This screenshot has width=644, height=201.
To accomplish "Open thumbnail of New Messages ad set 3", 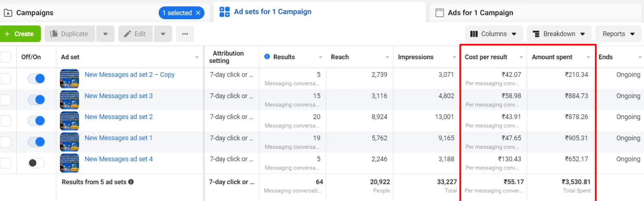I will [70, 99].
